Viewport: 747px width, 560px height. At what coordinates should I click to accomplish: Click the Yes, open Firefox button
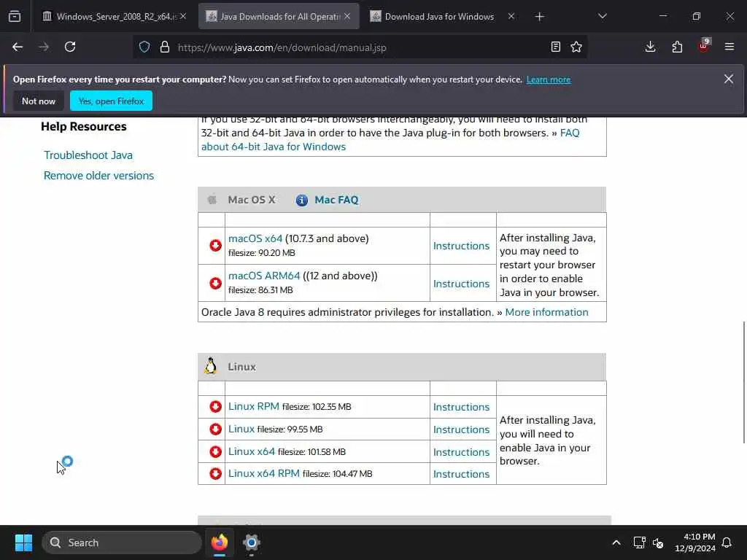click(111, 101)
